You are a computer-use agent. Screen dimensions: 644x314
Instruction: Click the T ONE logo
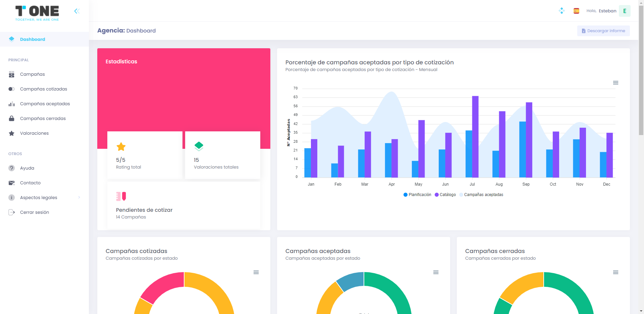[37, 13]
